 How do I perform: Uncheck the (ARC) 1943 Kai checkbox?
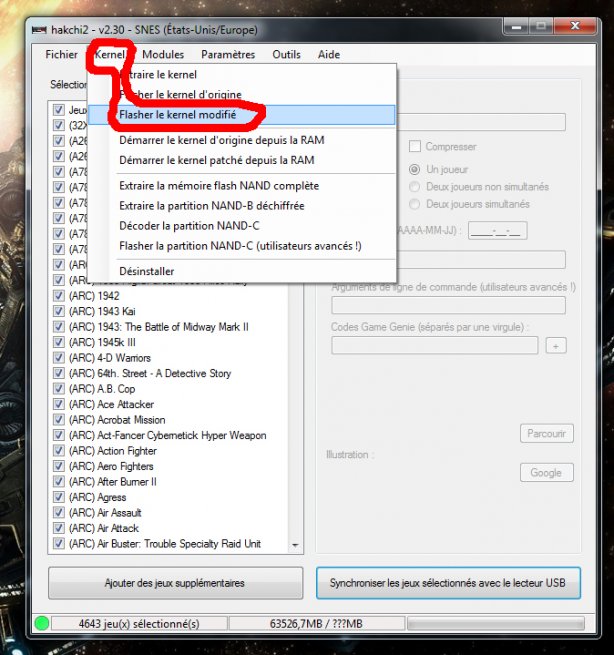pos(58,311)
